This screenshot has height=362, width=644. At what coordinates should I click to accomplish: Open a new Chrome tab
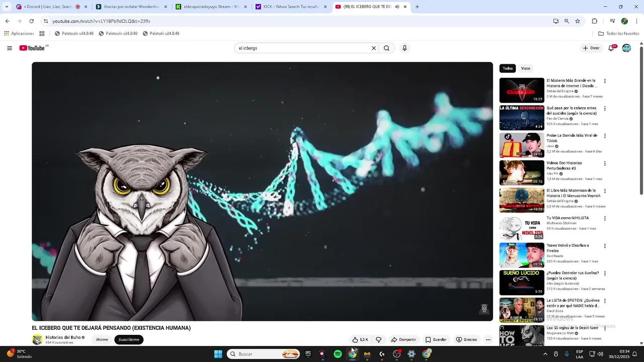417,7
